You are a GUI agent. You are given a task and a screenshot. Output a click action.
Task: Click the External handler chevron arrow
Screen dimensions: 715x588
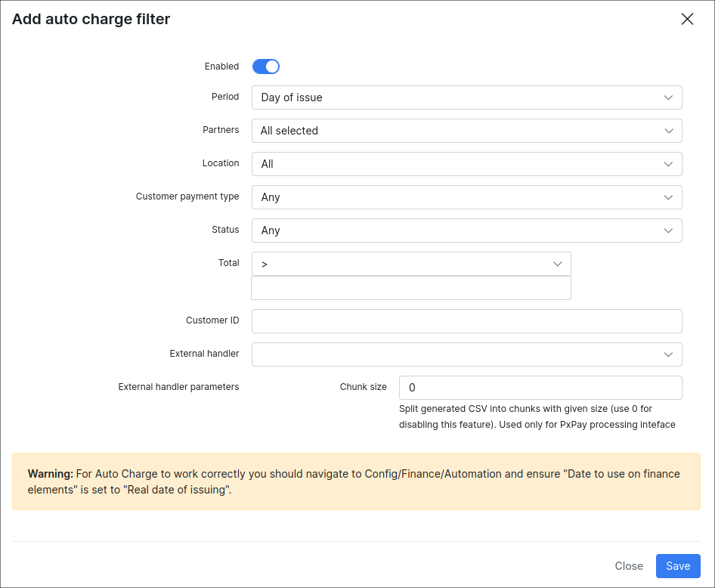pyautogui.click(x=668, y=354)
